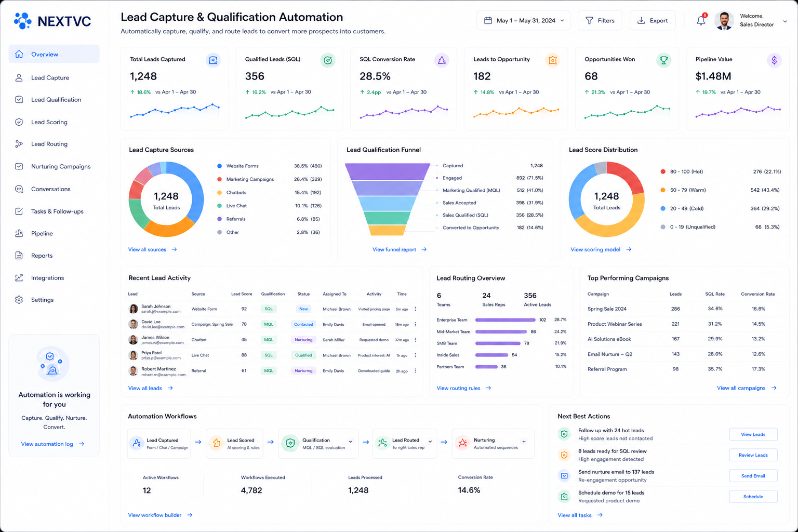798x532 pixels.
Task: Open row options for Sarah Johnson
Action: (x=415, y=309)
